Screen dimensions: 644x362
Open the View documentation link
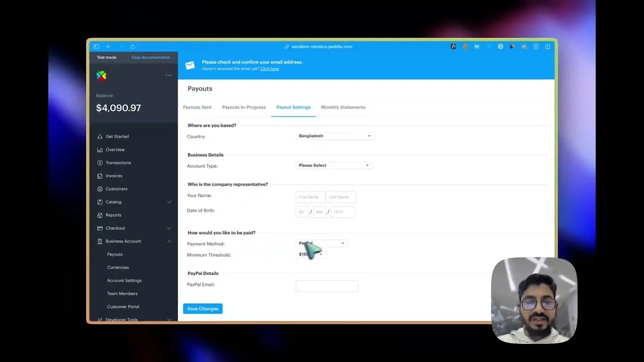(150, 57)
